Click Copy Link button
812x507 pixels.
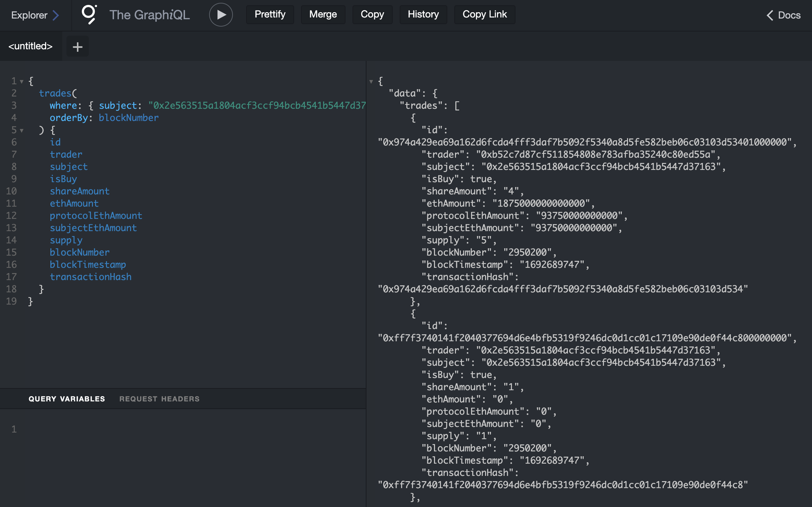(x=484, y=14)
